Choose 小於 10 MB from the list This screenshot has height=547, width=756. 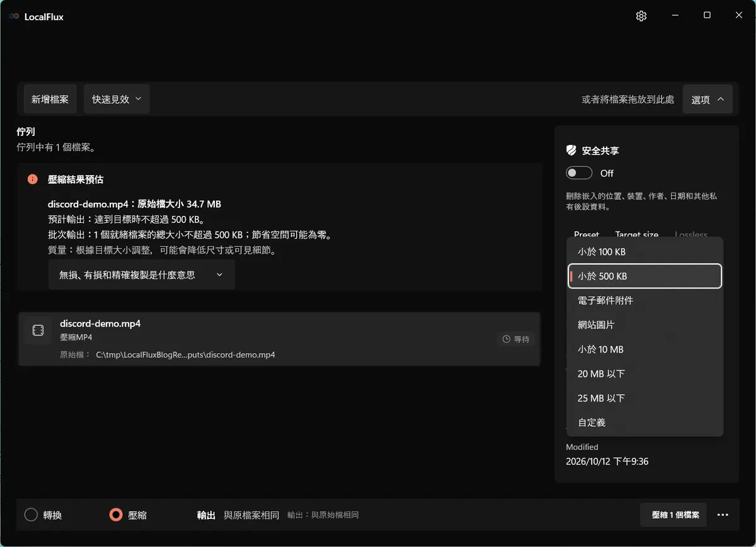pos(644,349)
